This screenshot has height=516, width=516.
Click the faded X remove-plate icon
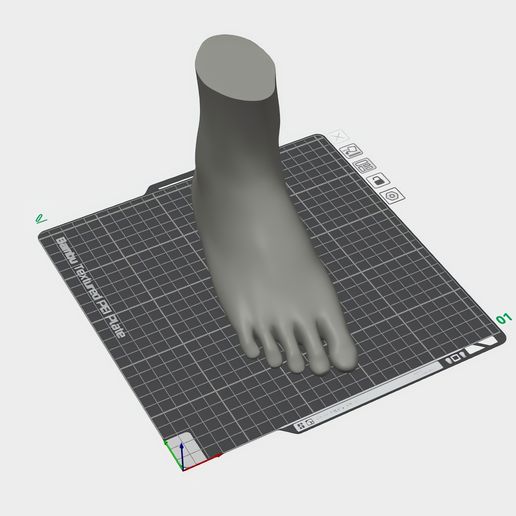(338, 136)
